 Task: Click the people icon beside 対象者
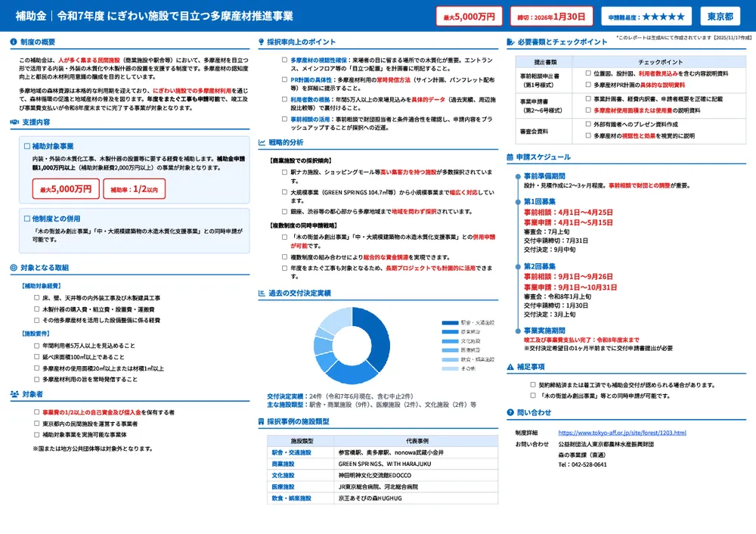14,394
